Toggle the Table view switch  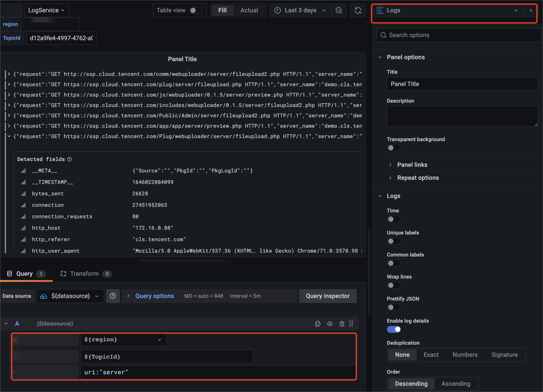tap(196, 10)
